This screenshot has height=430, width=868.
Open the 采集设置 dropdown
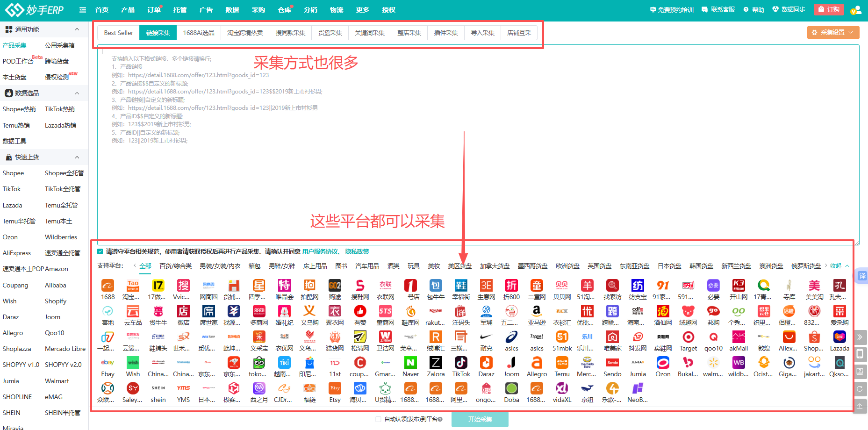pos(833,32)
